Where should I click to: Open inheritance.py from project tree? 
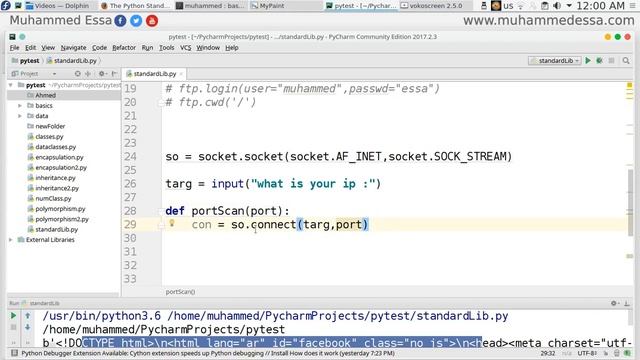click(x=51, y=178)
